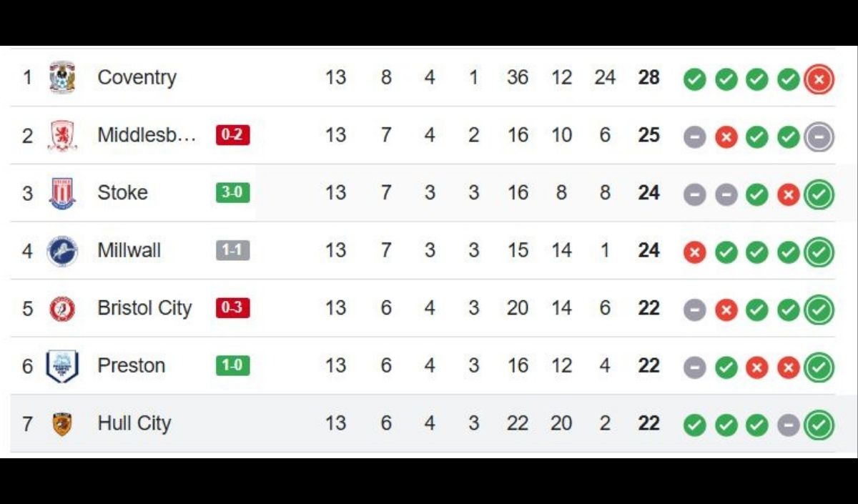The width and height of the screenshot is (858, 504).
Task: Click Coventry's latest red loss icon
Action: tap(819, 80)
